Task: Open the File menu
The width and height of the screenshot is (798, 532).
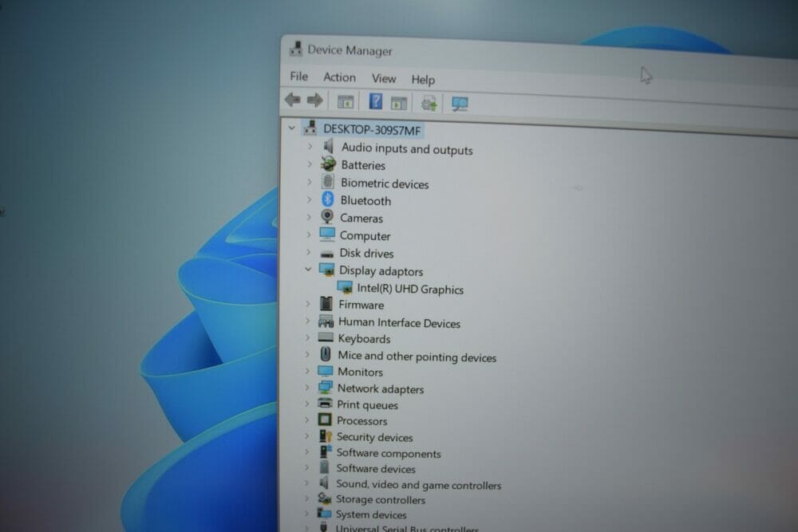Action: 298,77
